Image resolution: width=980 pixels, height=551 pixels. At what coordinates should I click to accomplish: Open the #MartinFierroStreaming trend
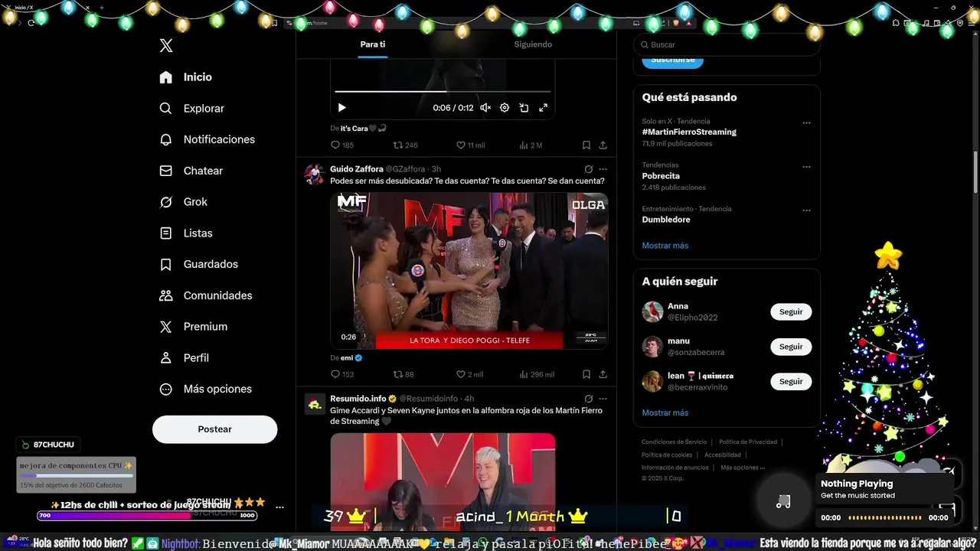689,132
